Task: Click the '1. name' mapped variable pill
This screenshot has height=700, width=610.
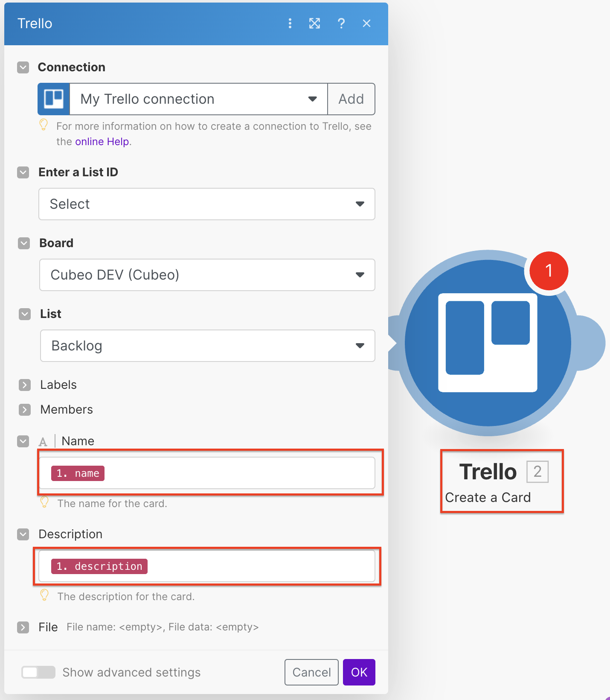Action: [x=78, y=473]
